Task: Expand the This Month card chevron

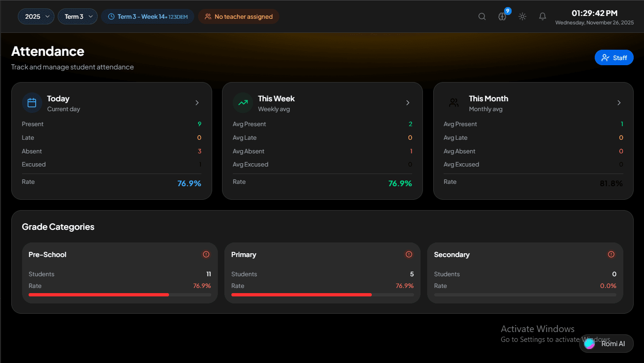Action: tap(619, 102)
